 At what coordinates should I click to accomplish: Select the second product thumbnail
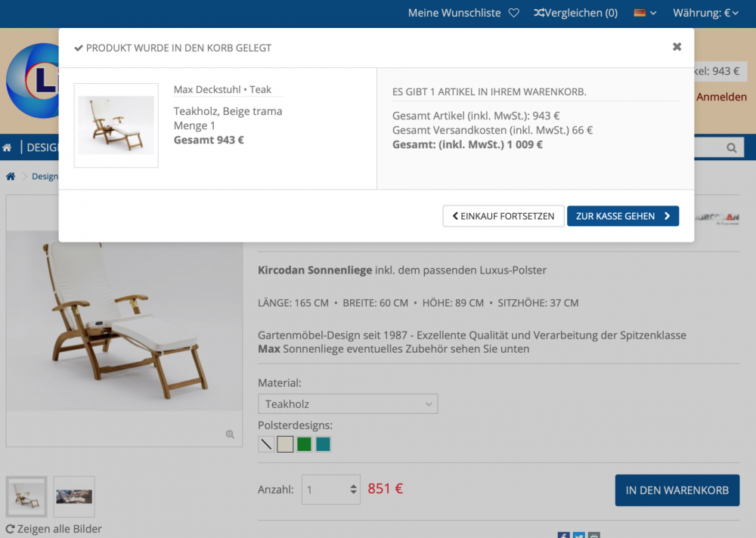click(x=74, y=496)
